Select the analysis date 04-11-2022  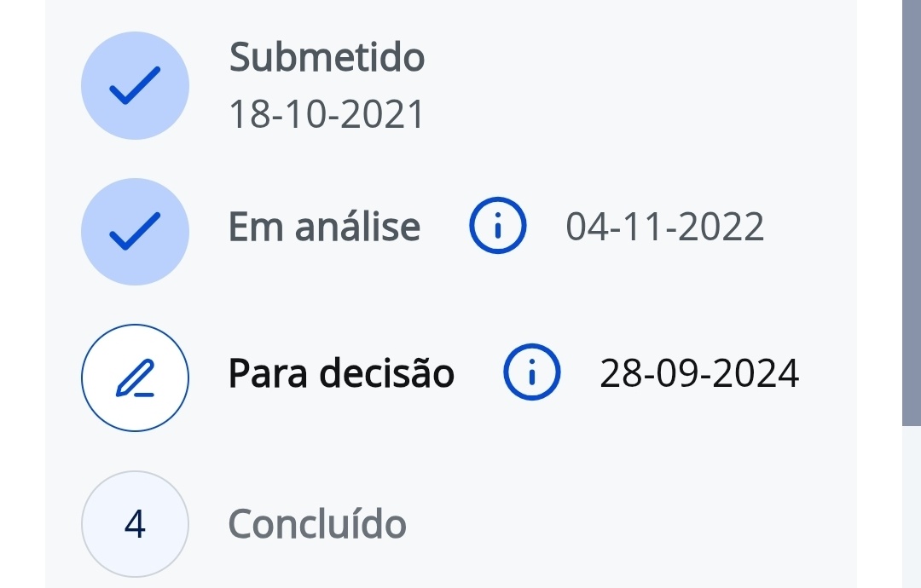(x=664, y=227)
